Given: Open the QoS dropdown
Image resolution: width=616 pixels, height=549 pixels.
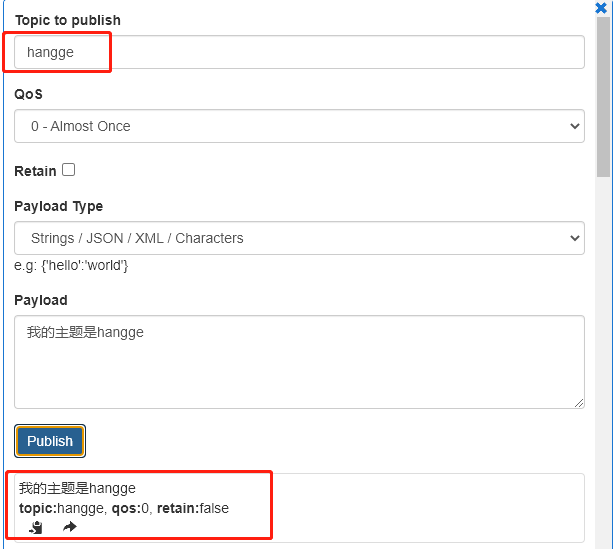Looking at the screenshot, I should coord(299,126).
